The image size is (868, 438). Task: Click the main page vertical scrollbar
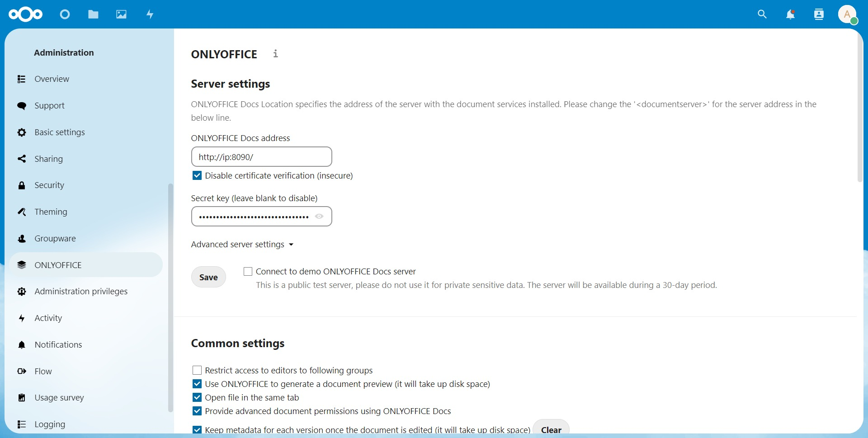click(860, 108)
